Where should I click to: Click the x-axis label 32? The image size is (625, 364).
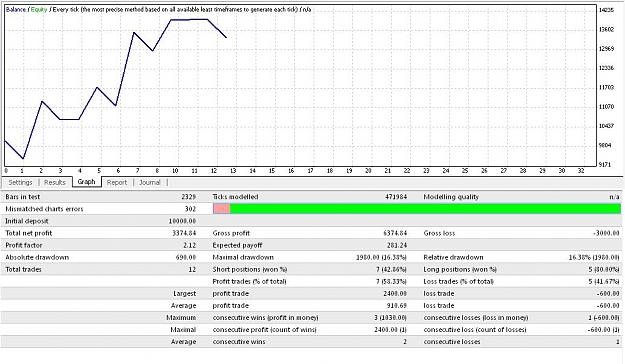tap(581, 171)
